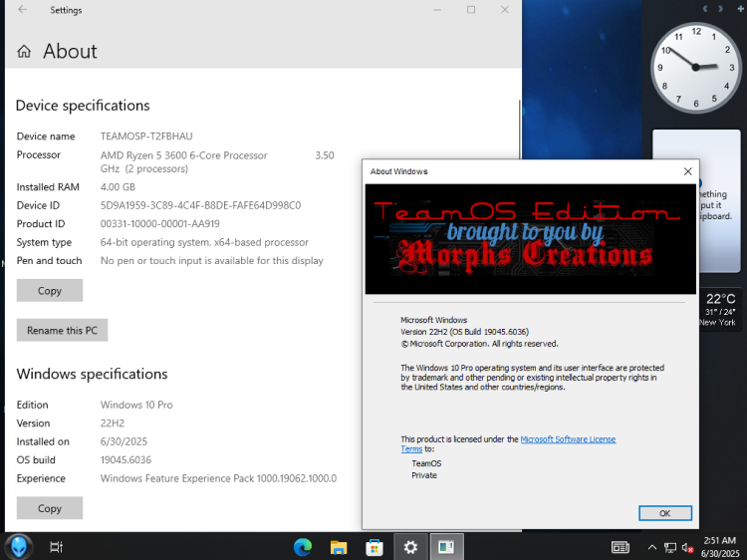747x560 pixels.
Task: Open the 22°C New York weather gadget
Action: click(x=720, y=309)
